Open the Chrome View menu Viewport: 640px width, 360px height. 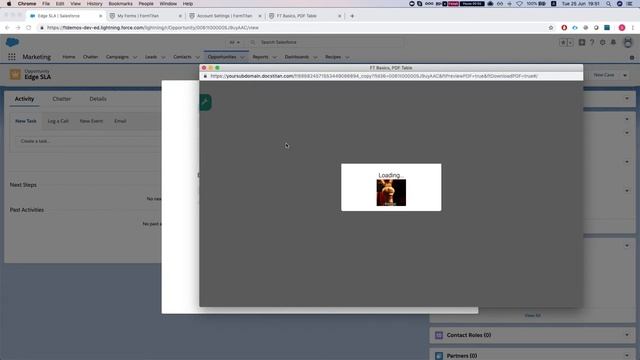coord(75,4)
